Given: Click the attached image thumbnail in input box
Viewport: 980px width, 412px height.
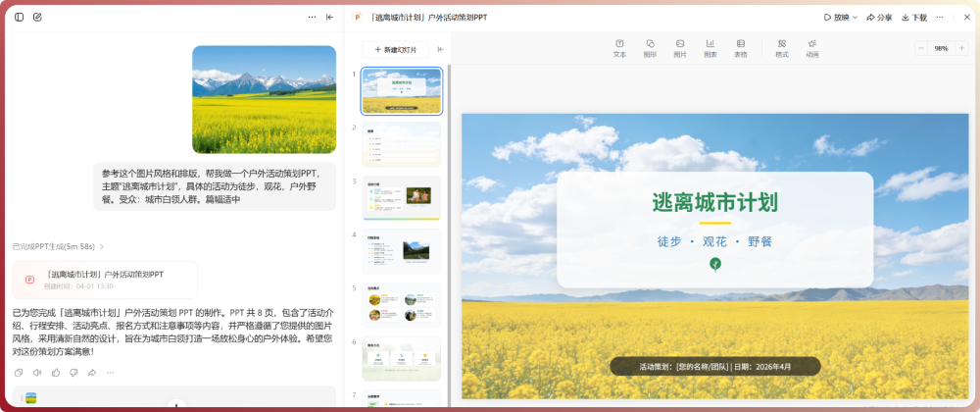Looking at the screenshot, I should click(30, 397).
